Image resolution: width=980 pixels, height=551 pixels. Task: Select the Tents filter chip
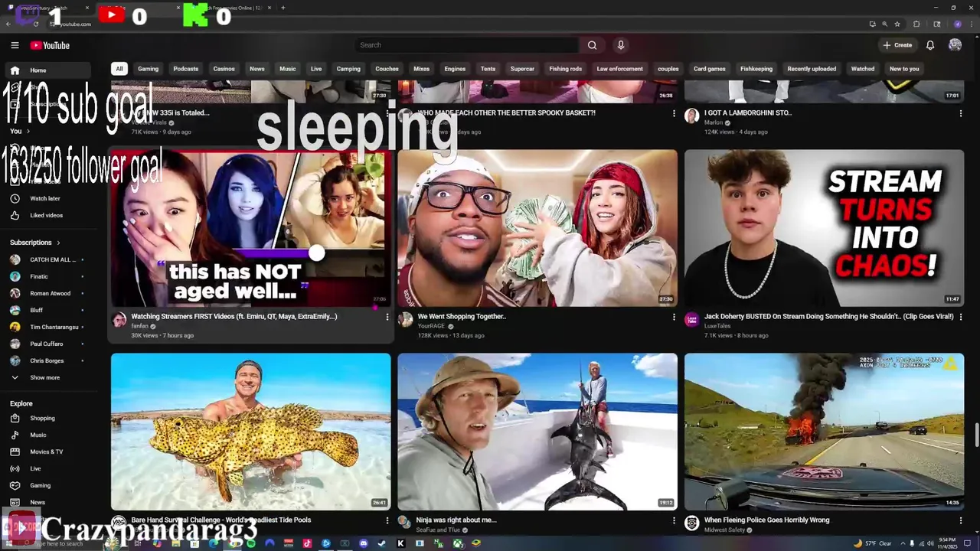tap(488, 69)
